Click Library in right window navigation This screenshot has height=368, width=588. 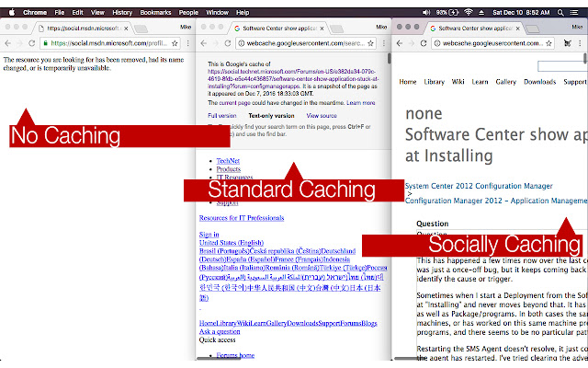point(434,82)
